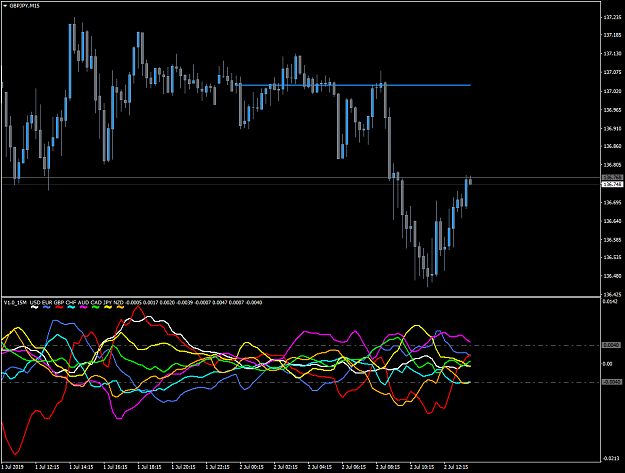Click the 137.185 price axis label
The image size is (625, 473).
click(613, 35)
